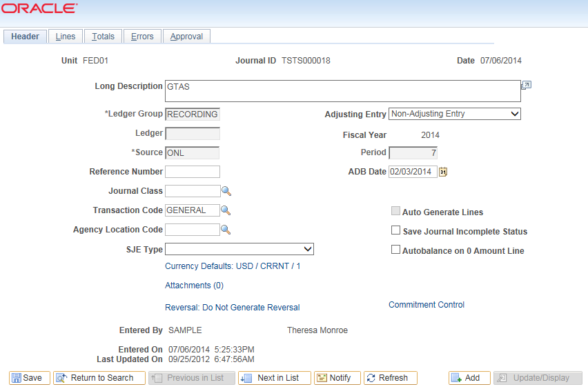Click into the Long Description text area
The width and height of the screenshot is (588, 389).
point(343,91)
